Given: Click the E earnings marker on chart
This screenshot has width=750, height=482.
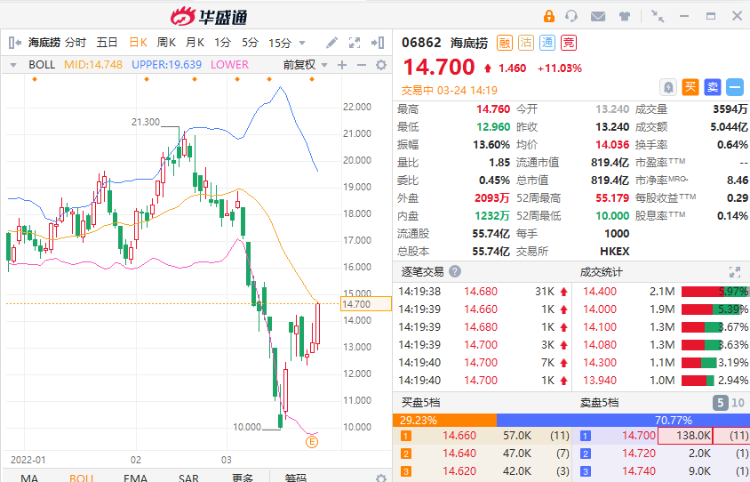Looking at the screenshot, I should (311, 442).
